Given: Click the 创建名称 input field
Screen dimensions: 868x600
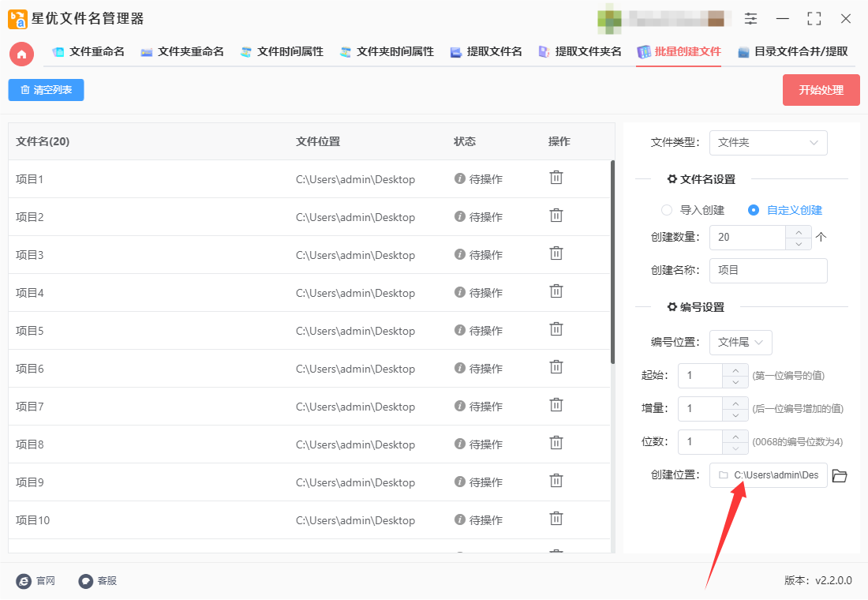Looking at the screenshot, I should coord(769,270).
